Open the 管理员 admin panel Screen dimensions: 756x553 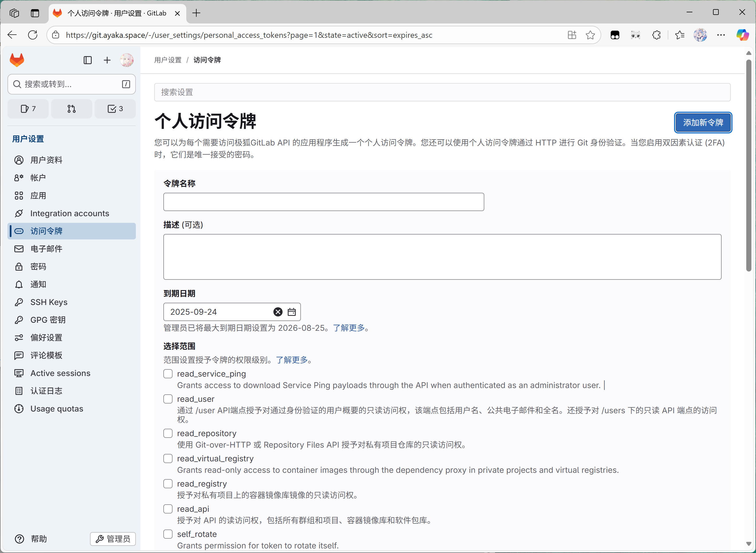tap(113, 539)
